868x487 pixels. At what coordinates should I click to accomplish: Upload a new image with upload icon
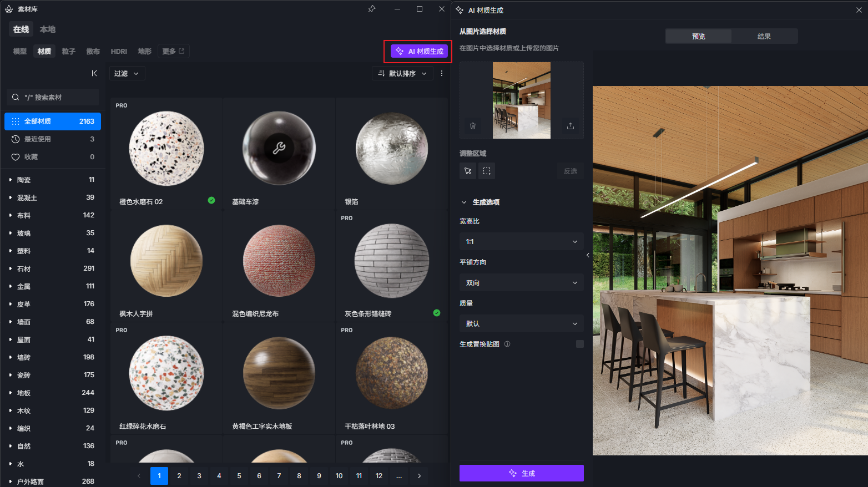pos(571,126)
